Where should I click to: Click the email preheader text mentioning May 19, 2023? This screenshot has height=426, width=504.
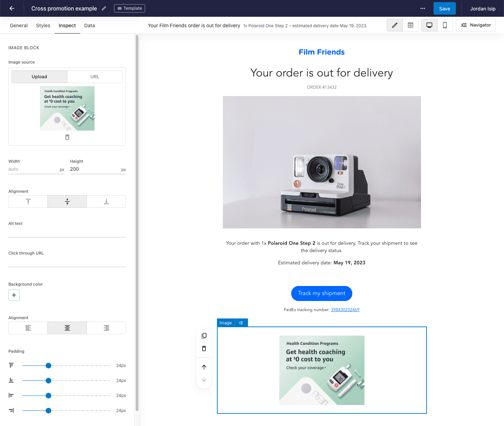point(305,25)
